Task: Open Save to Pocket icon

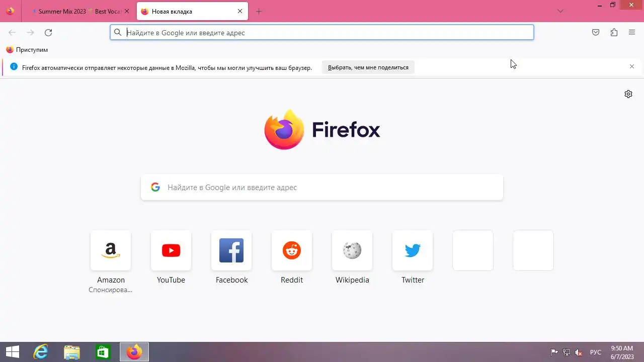Action: [x=596, y=33]
